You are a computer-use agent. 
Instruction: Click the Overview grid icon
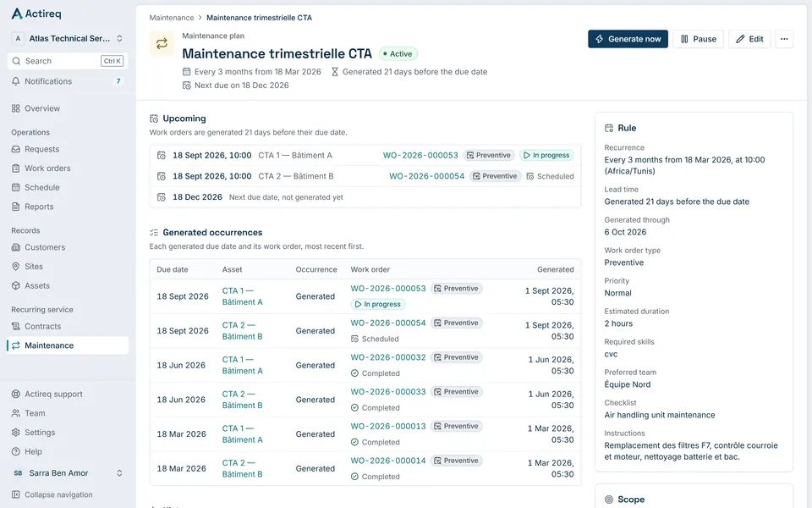[16, 108]
